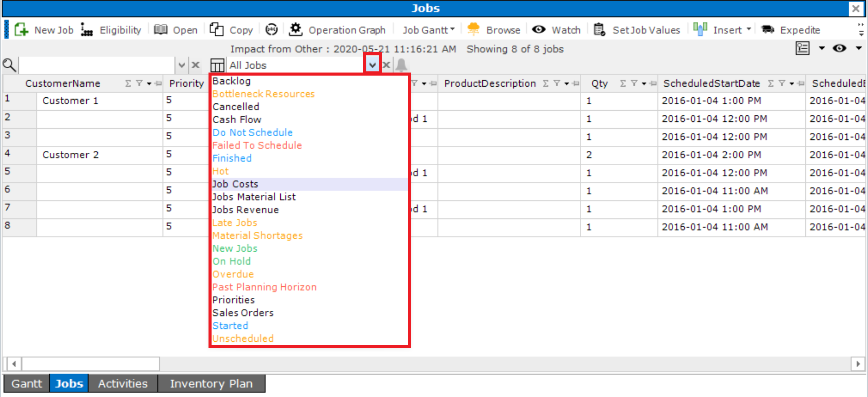Select row header number 8
The height and width of the screenshot is (397, 868).
19,227
